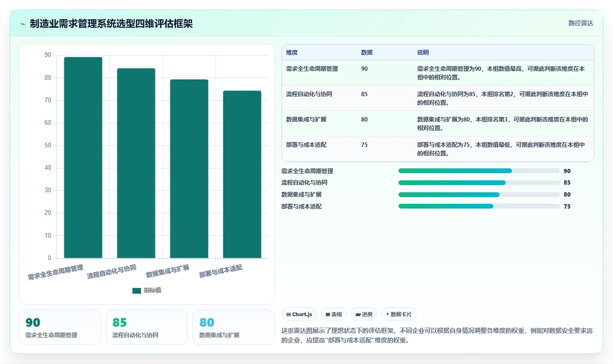The height and width of the screenshot is (364, 613).
Task: Toggle the 指标值 legend swatch
Action: [136, 290]
